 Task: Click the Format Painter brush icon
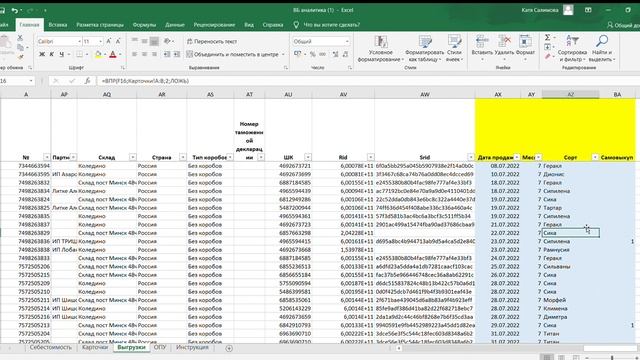click(20, 57)
